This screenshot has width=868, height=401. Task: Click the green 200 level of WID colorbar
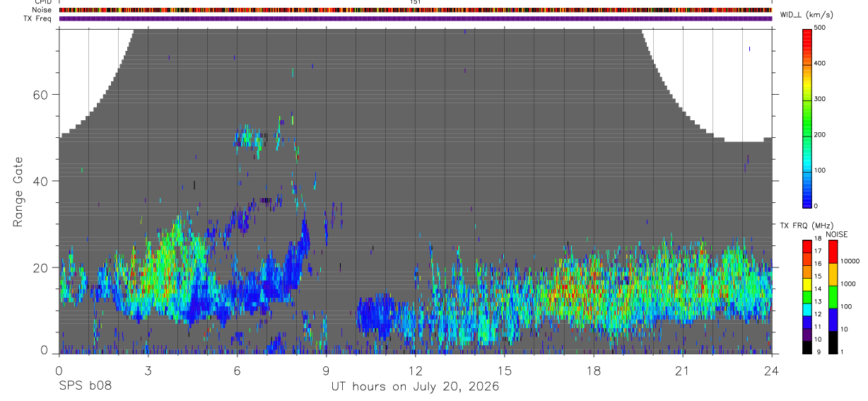click(x=807, y=134)
